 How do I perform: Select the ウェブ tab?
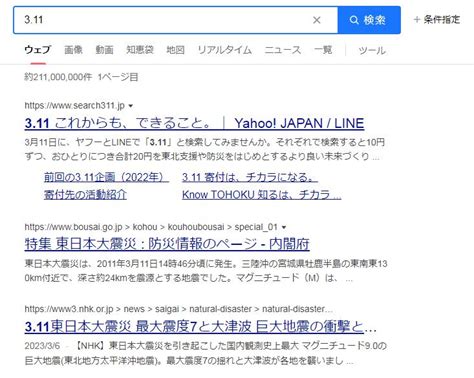pyautogui.click(x=38, y=50)
